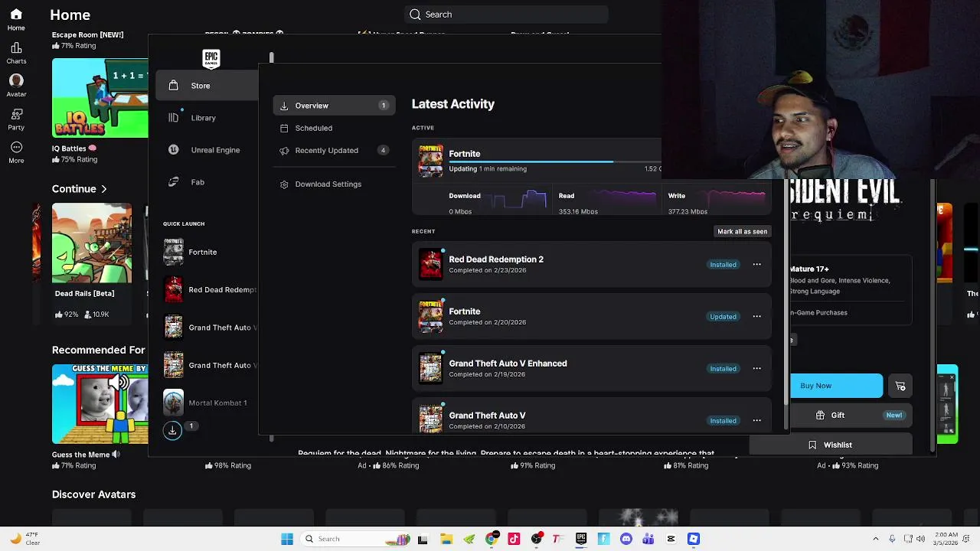This screenshot has height=551, width=980.
Task: Open CapCut from taskbar
Action: (671, 539)
